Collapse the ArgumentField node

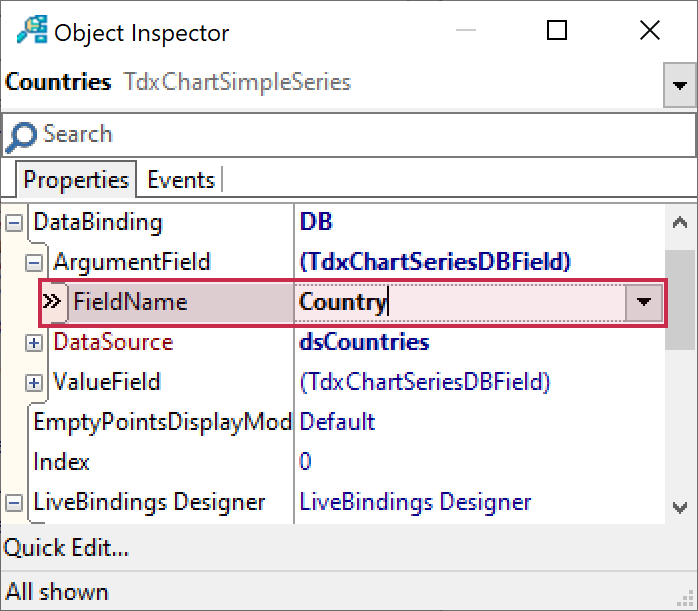click(x=34, y=262)
